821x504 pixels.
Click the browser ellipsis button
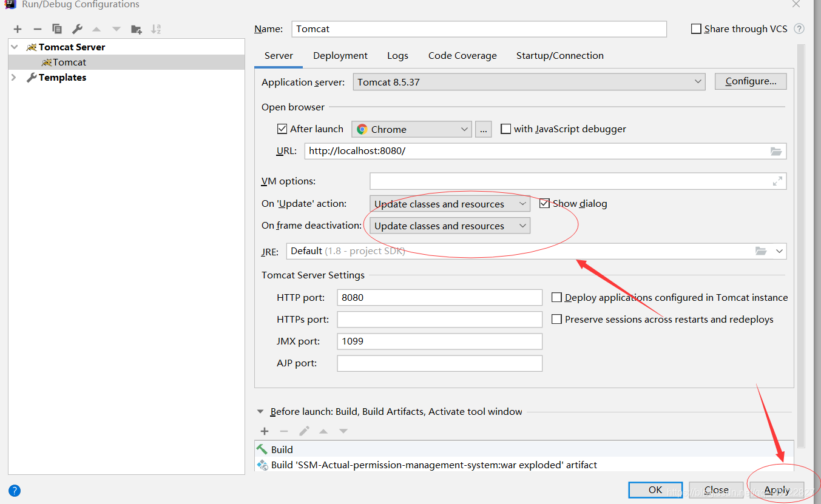pyautogui.click(x=484, y=129)
